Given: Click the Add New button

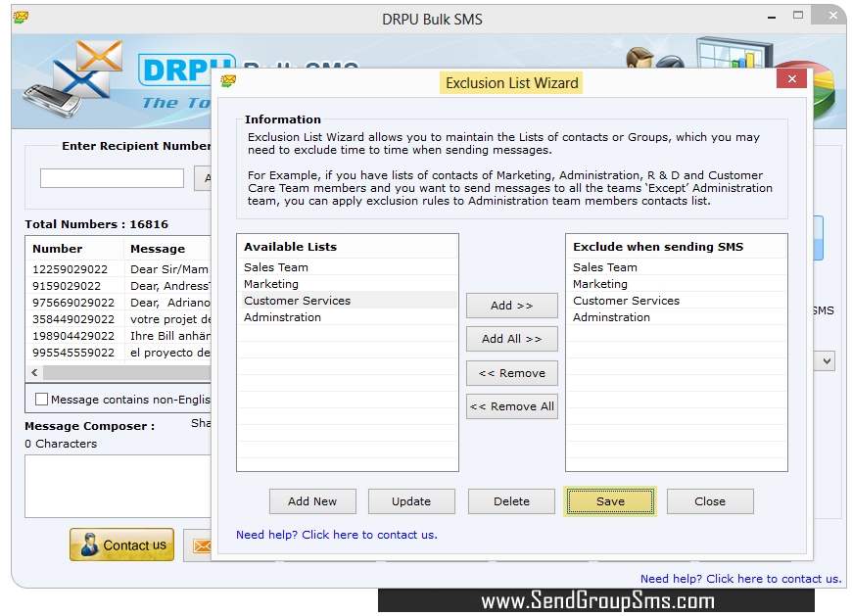Looking at the screenshot, I should point(312,501).
